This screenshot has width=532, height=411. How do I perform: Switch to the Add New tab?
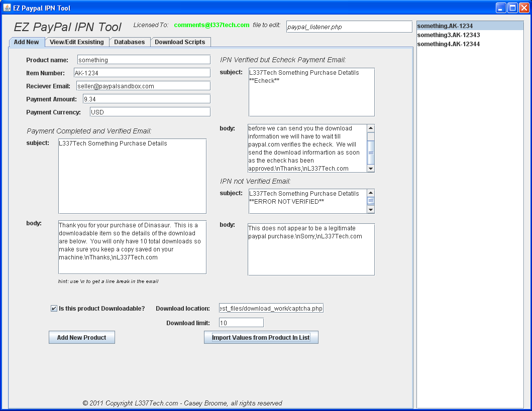[x=27, y=42]
